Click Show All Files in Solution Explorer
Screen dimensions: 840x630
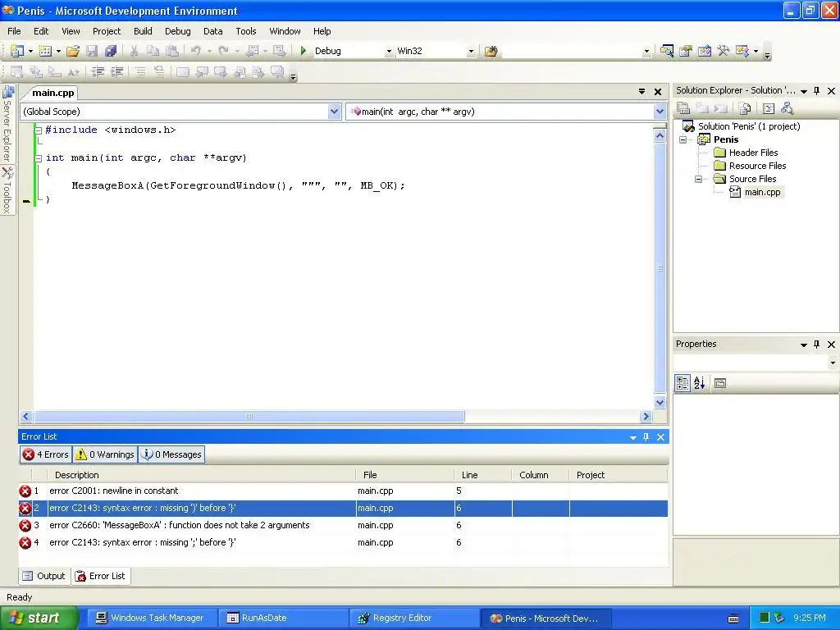click(x=745, y=109)
